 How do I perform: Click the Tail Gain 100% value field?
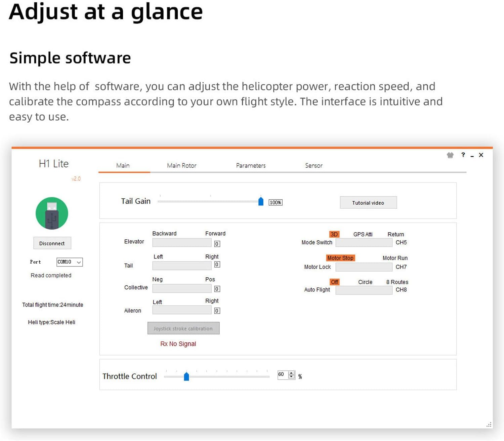[x=275, y=202]
